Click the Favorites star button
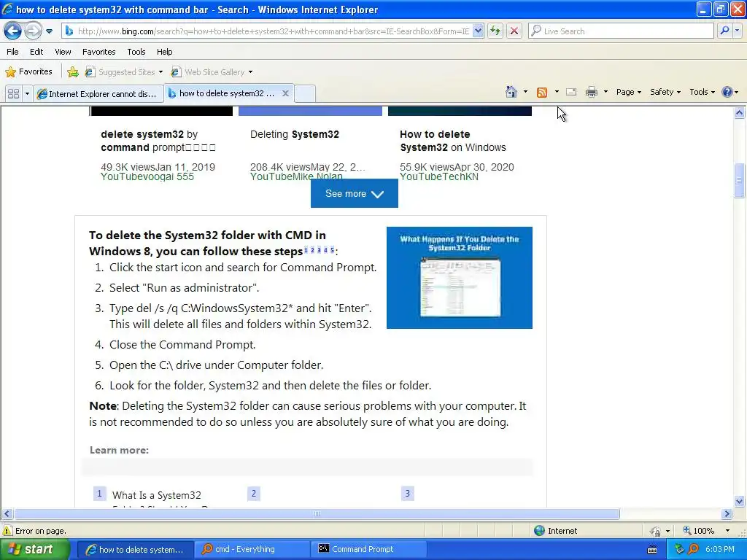 tap(28, 72)
